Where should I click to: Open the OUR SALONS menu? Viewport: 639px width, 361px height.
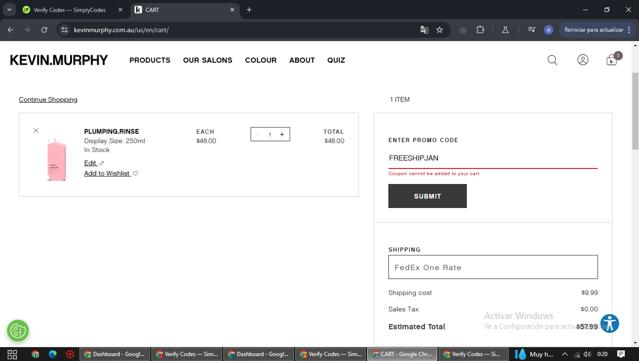point(207,60)
